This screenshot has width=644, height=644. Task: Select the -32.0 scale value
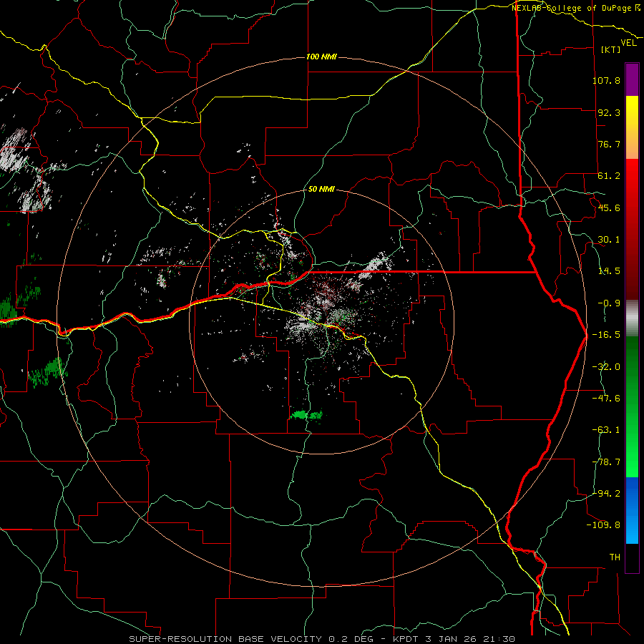point(606,367)
